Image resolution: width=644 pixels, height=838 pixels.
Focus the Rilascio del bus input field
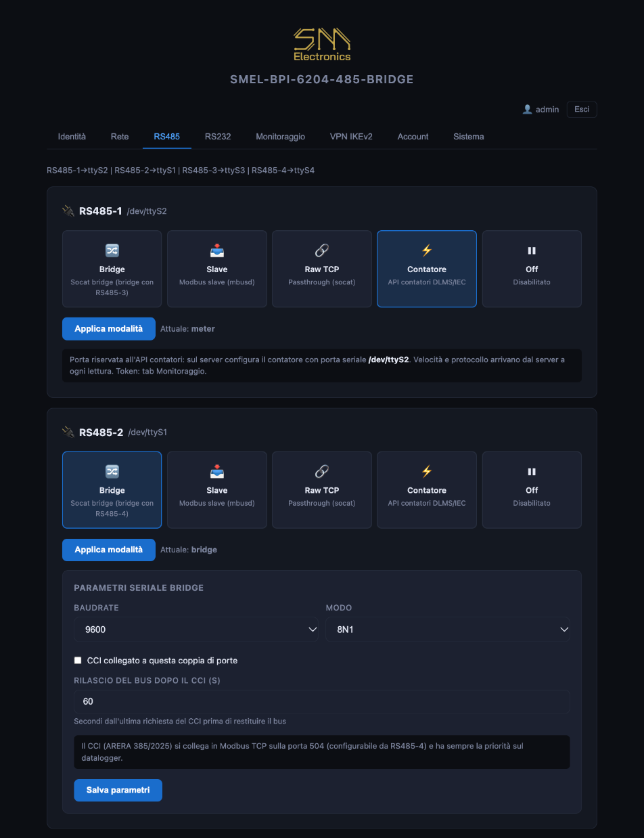[322, 701]
